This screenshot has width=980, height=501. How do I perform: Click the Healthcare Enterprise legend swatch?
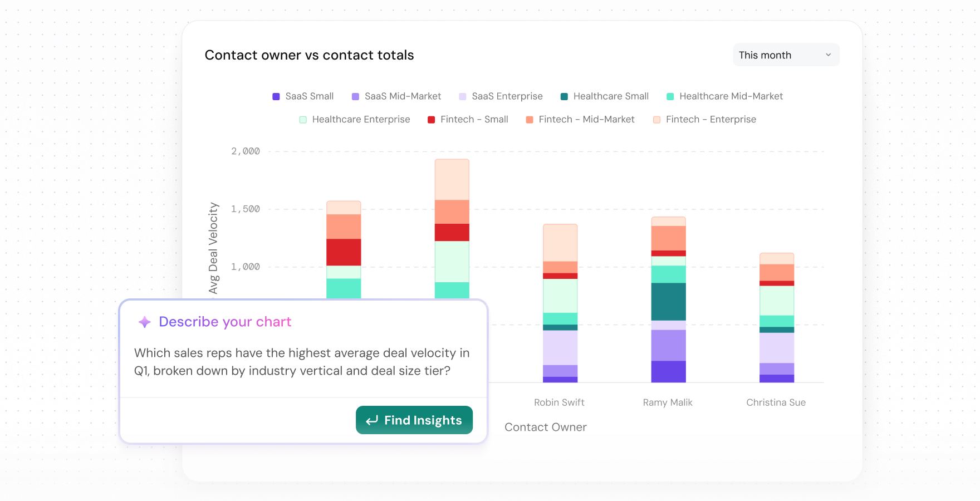[x=303, y=120]
